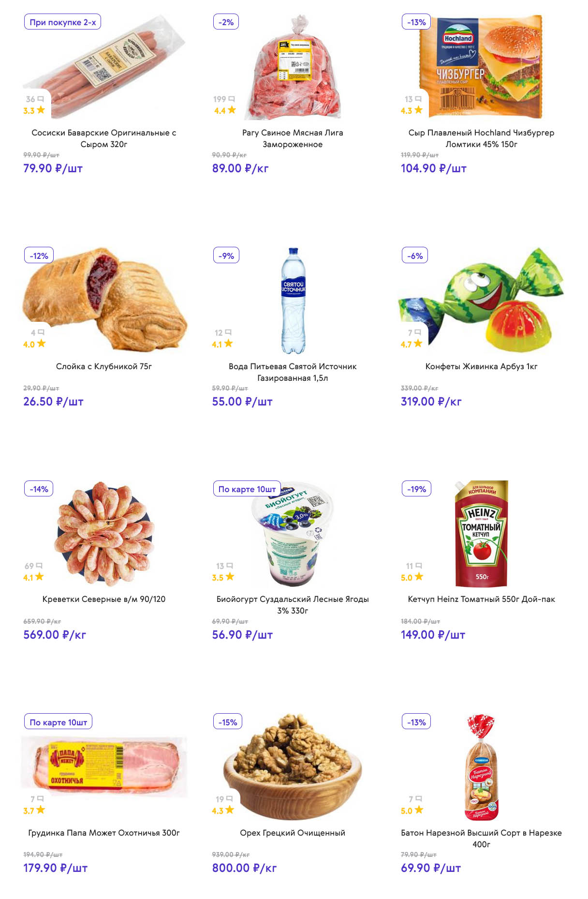Image resolution: width=588 pixels, height=899 pixels.
Task: Open the Кетчуп Heinz Томатный 550г product link
Action: click(481, 599)
